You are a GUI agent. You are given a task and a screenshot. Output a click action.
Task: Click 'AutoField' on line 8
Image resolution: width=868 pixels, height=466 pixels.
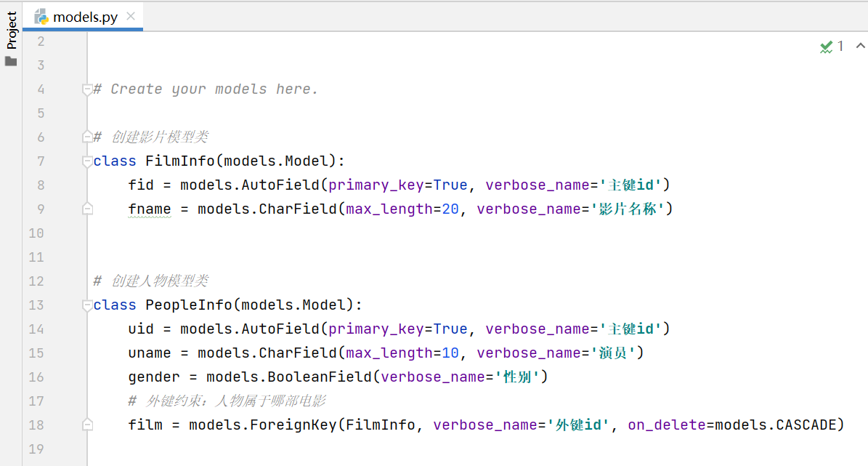(x=280, y=185)
